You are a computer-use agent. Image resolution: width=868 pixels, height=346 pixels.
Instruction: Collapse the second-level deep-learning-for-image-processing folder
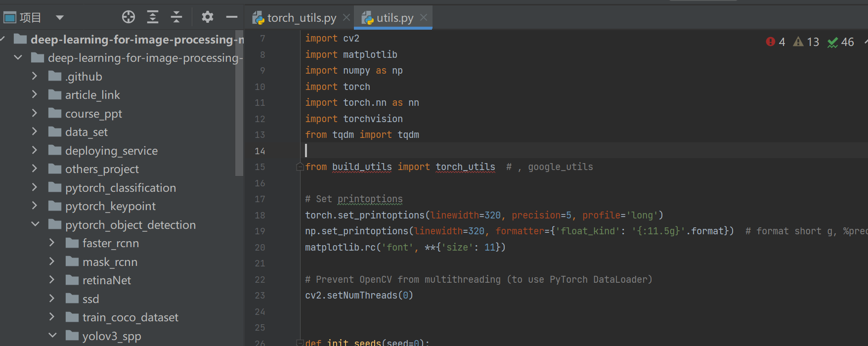coord(18,58)
